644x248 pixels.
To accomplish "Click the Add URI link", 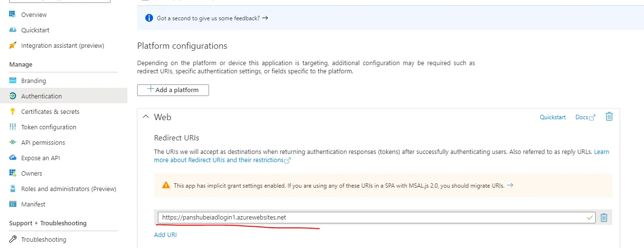I will pyautogui.click(x=165, y=234).
